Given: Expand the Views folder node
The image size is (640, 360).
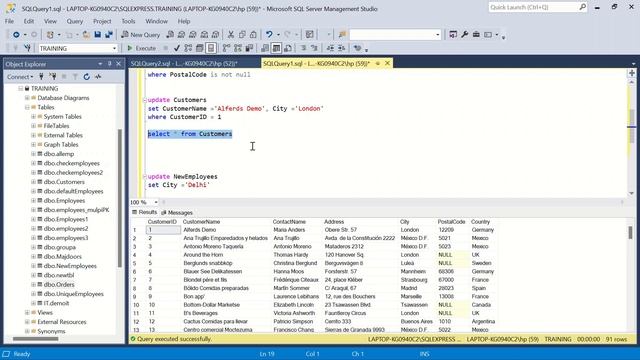Looking at the screenshot, I should pyautogui.click(x=27, y=313).
